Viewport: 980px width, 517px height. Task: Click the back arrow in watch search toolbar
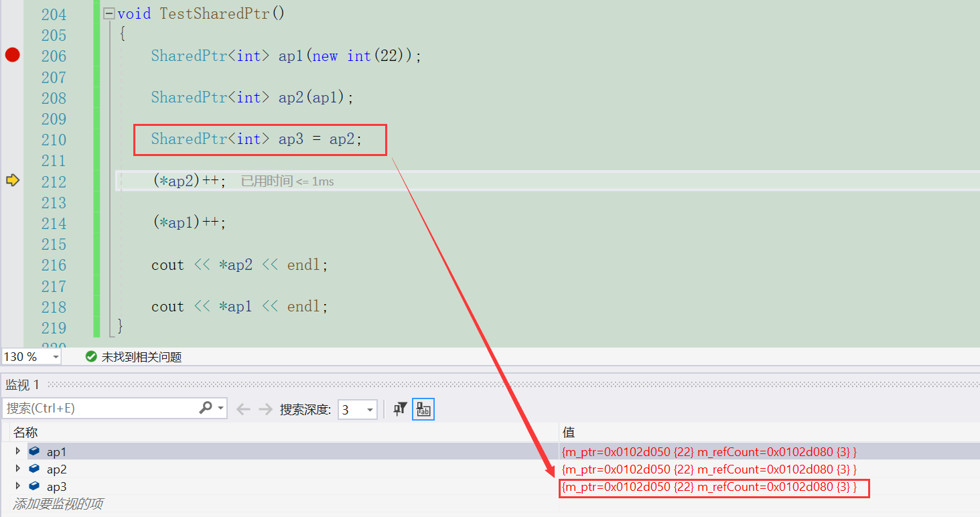tap(243, 409)
